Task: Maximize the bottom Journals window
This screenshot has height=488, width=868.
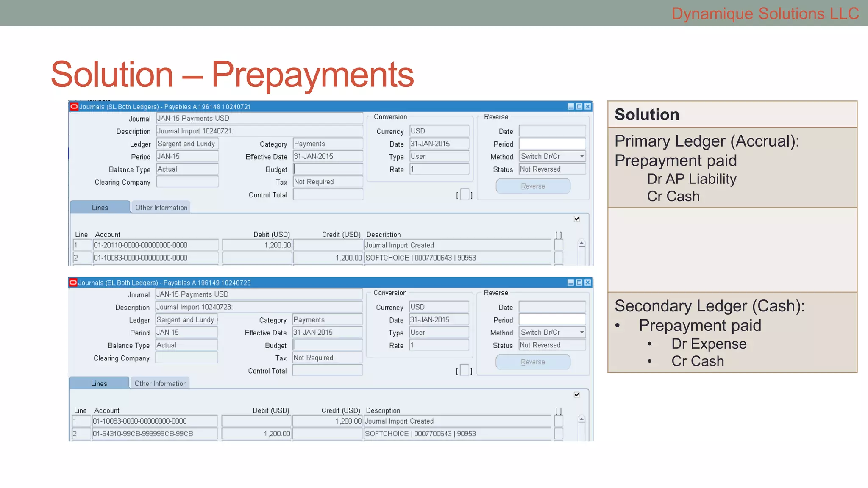Action: point(579,283)
